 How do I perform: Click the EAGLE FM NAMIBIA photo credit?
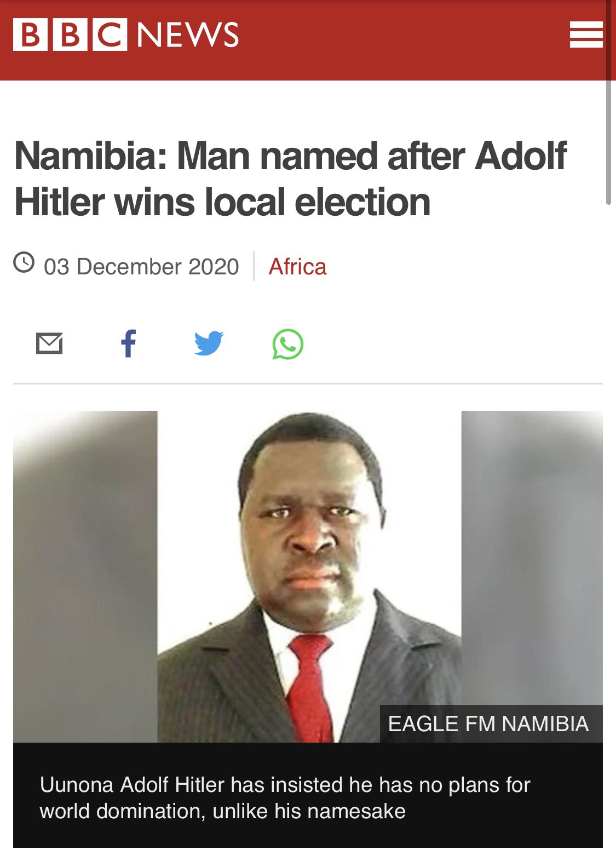coord(488,723)
